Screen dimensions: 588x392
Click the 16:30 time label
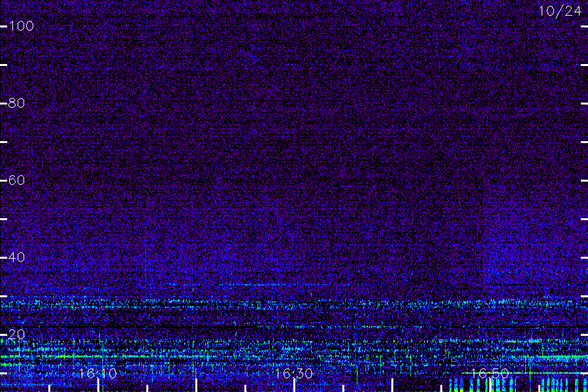293,374
